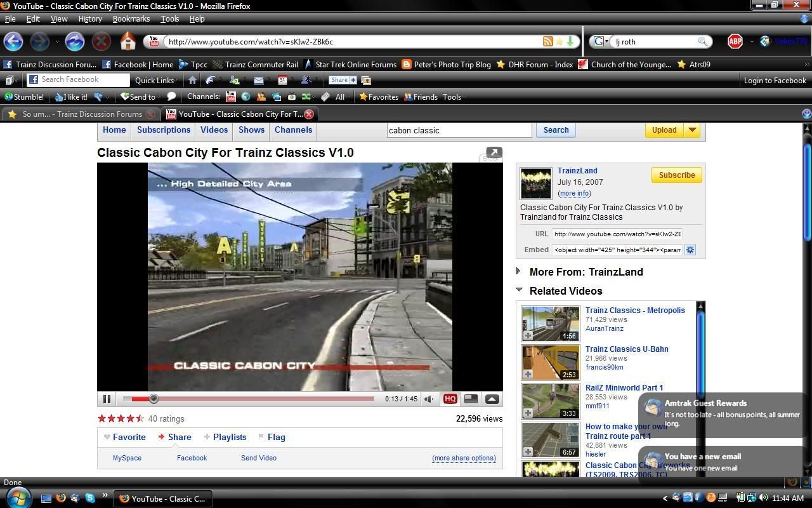Click the system tray volume speaker icon

click(x=763, y=498)
